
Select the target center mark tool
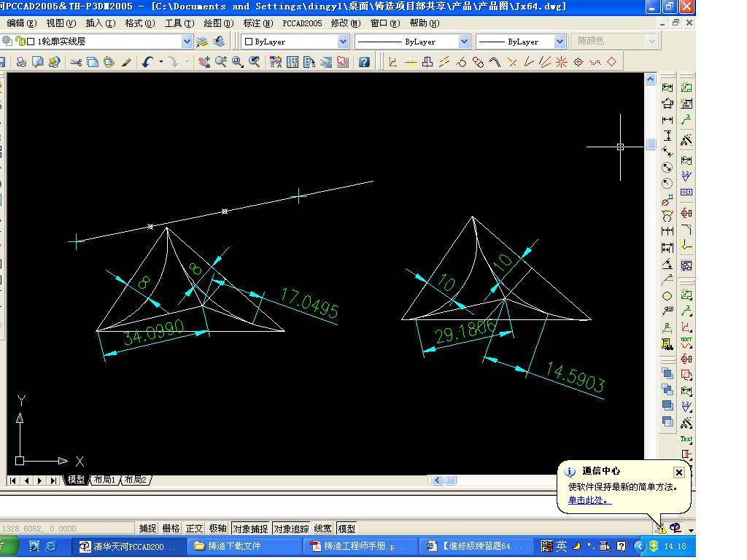pyautogui.click(x=578, y=63)
